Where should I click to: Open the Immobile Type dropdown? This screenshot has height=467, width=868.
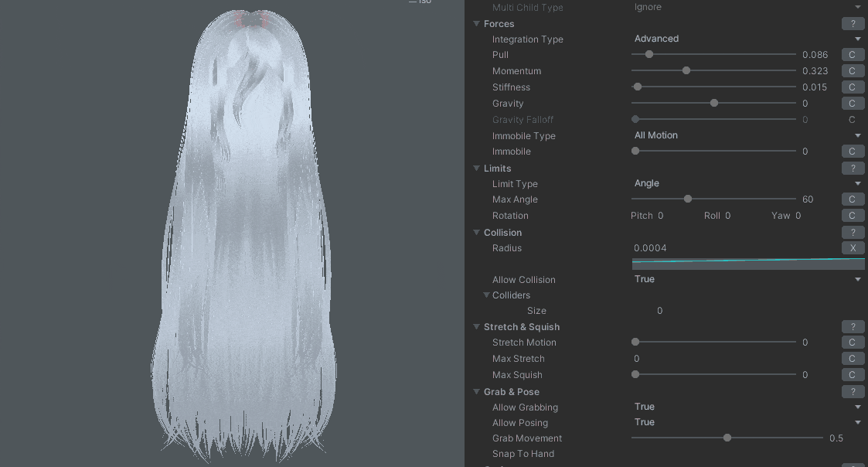(x=747, y=135)
